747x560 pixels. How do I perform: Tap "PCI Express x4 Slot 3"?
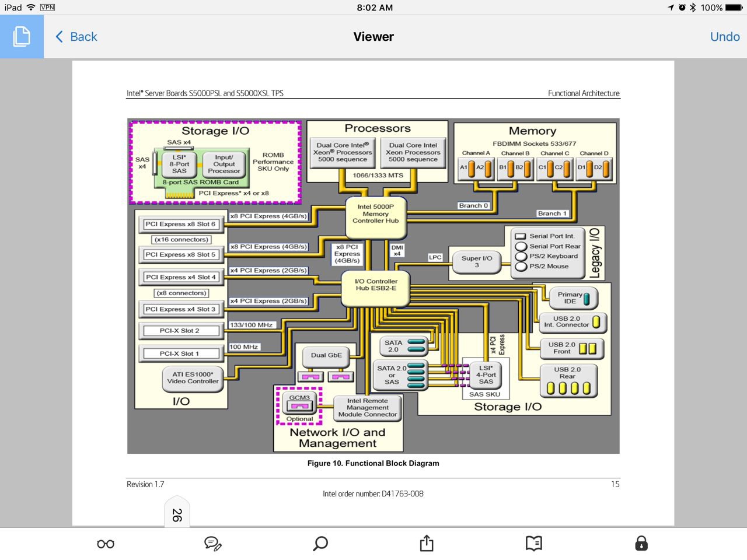click(180, 309)
